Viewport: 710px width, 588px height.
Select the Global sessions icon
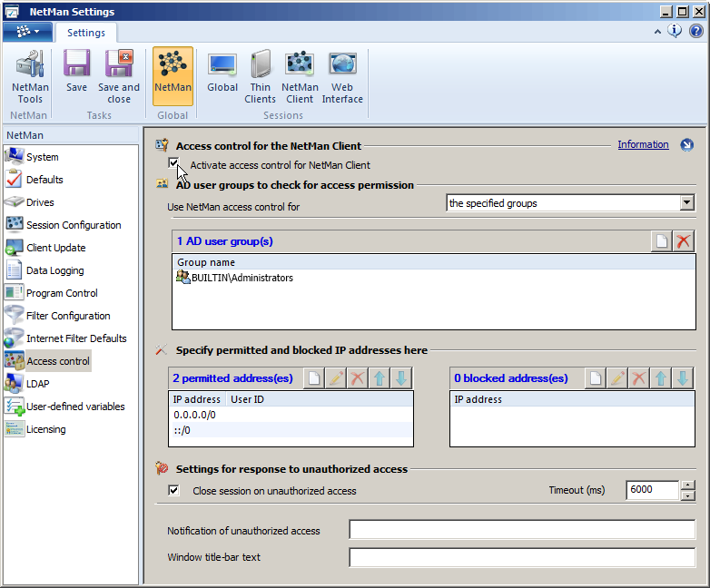pyautogui.click(x=222, y=77)
